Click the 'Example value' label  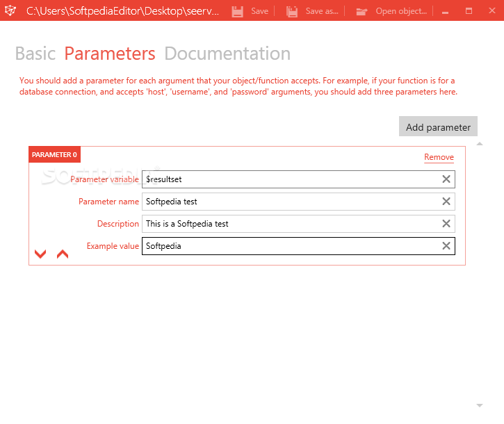[113, 246]
